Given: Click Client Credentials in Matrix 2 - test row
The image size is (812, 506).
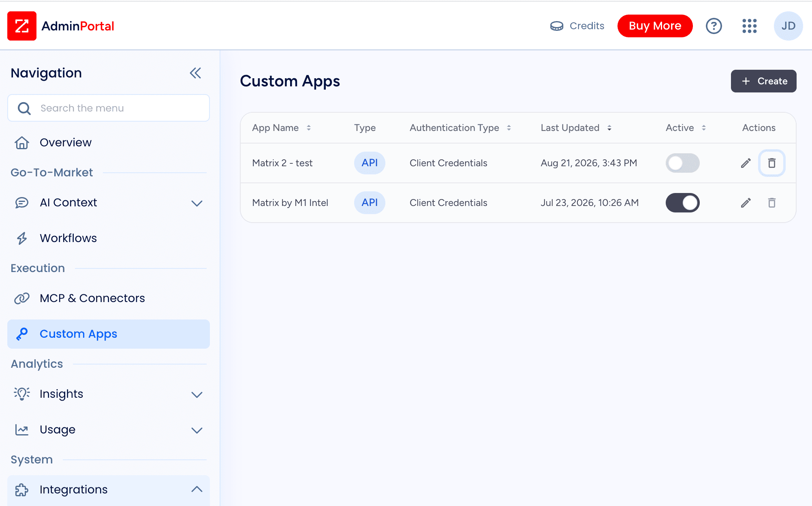Looking at the screenshot, I should (449, 163).
